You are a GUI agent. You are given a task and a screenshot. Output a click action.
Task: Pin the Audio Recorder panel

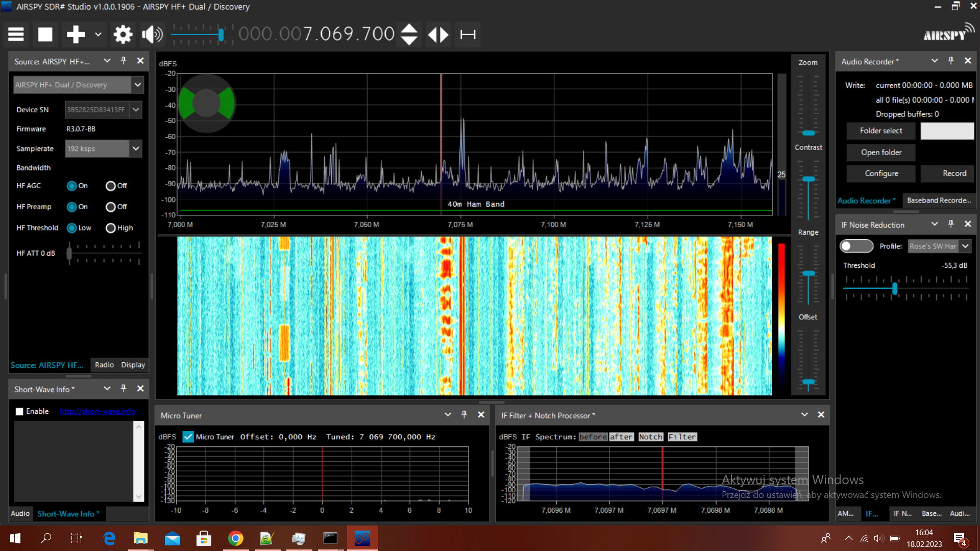(x=951, y=61)
